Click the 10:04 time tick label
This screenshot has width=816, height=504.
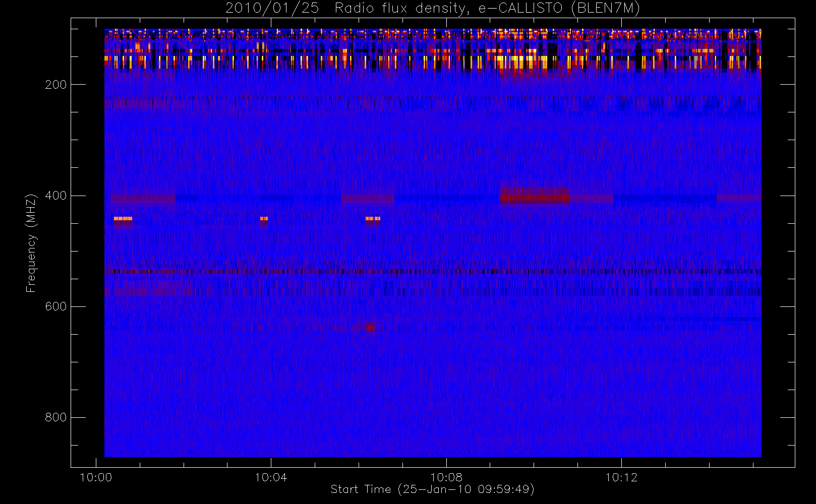[271, 477]
